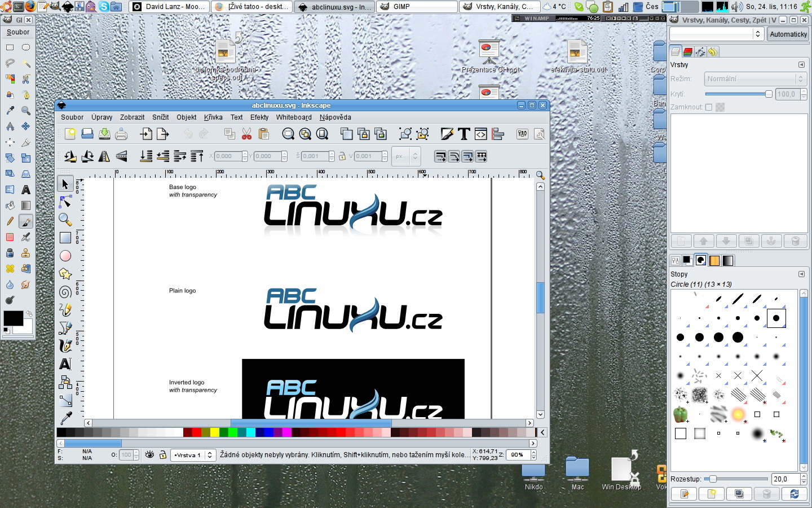This screenshot has height=508, width=812.
Task: Click the Print icon in Inkscape toolbar
Action: click(121, 134)
